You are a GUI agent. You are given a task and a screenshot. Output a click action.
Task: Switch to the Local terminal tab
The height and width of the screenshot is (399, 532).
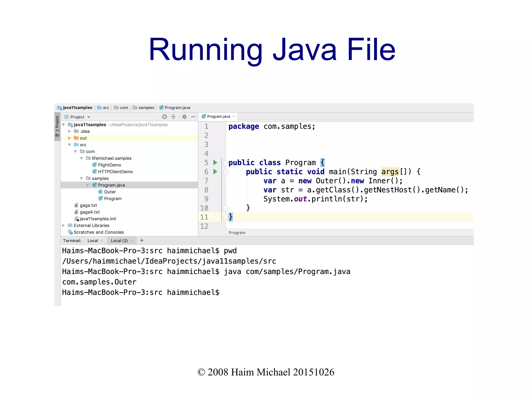(x=93, y=241)
